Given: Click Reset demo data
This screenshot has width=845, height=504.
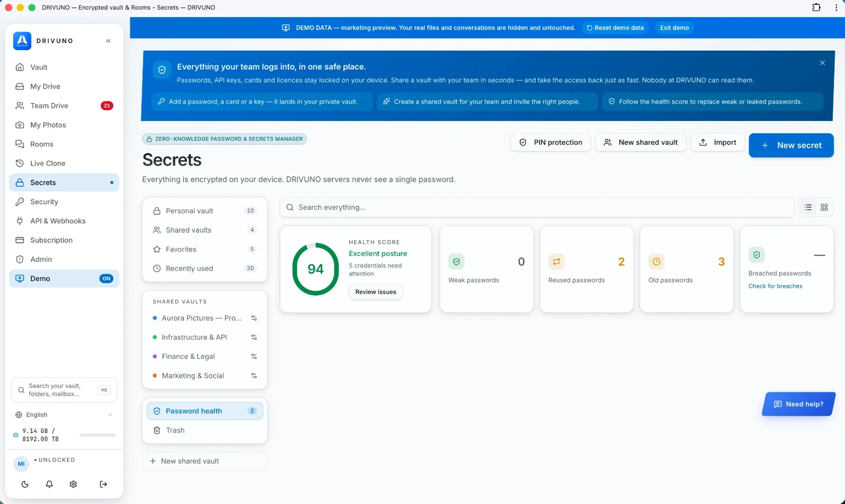Looking at the screenshot, I should 615,27.
